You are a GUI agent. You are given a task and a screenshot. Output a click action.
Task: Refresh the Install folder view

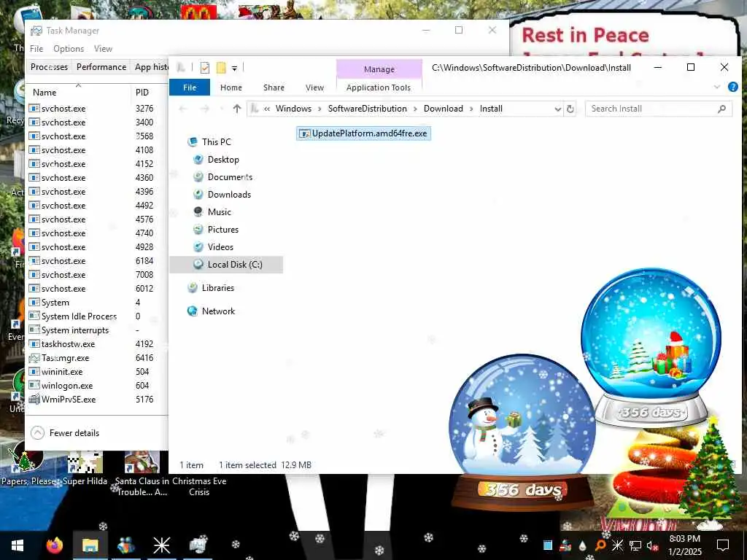tap(570, 109)
